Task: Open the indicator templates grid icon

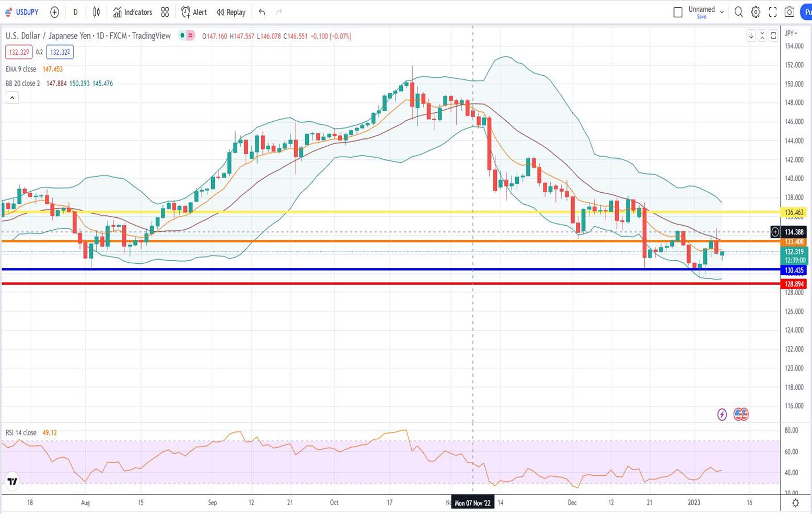Action: click(165, 12)
